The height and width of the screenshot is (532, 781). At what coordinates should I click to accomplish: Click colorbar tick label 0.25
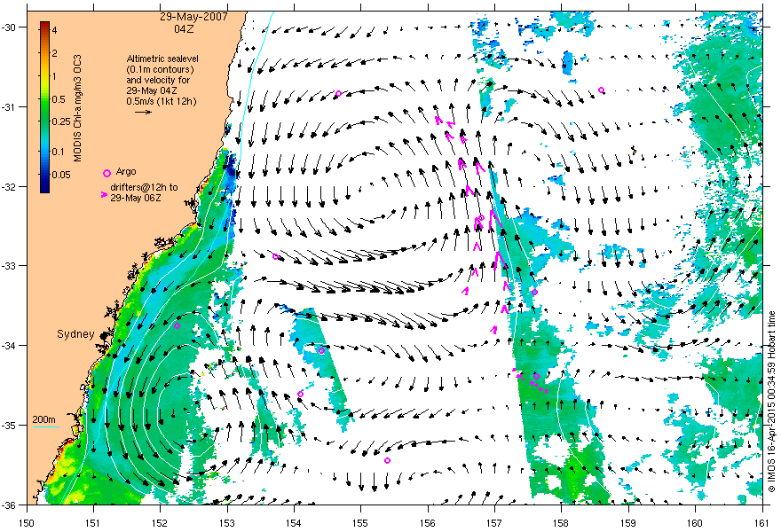tap(60, 121)
